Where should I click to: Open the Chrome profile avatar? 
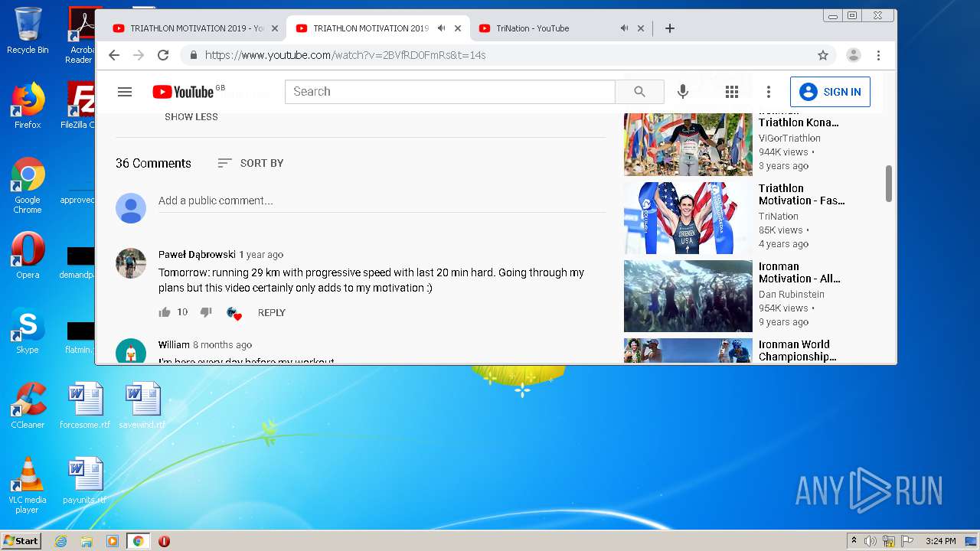point(854,55)
